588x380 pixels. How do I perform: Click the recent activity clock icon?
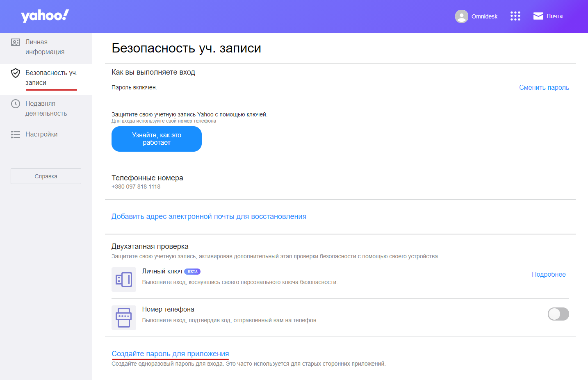(x=16, y=104)
